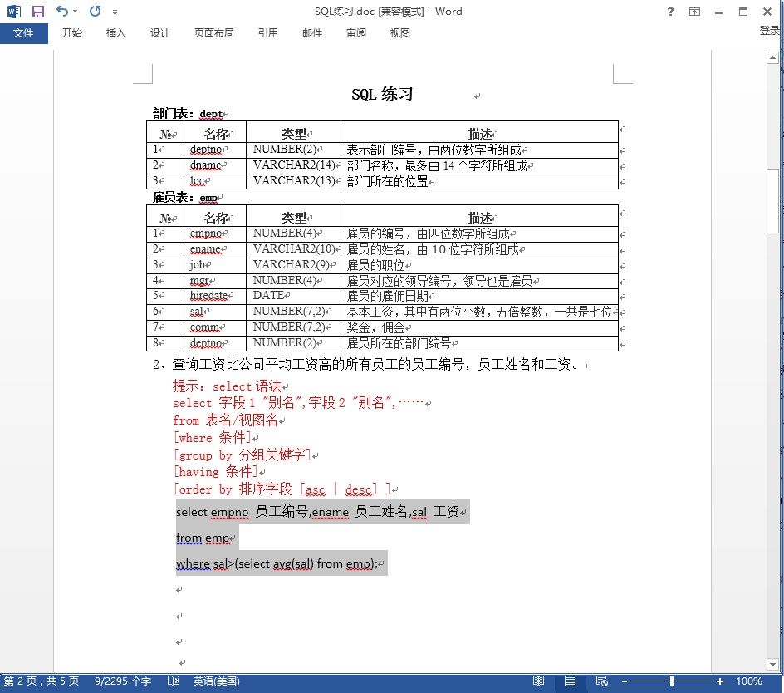Click the zoom slider handle

(x=672, y=681)
